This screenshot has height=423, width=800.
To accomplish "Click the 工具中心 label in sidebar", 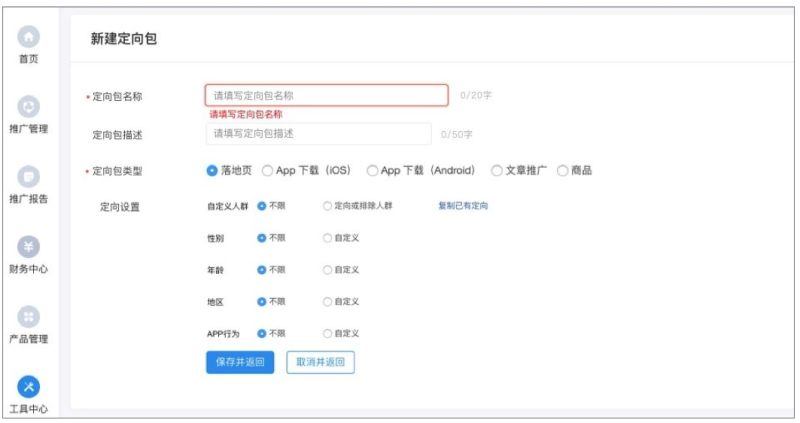I will (x=29, y=409).
